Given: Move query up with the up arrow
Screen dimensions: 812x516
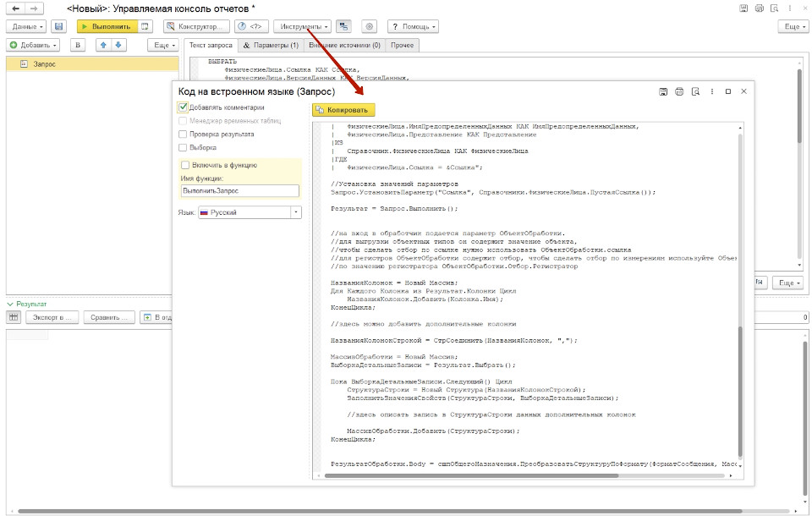Looking at the screenshot, I should click(x=105, y=45).
